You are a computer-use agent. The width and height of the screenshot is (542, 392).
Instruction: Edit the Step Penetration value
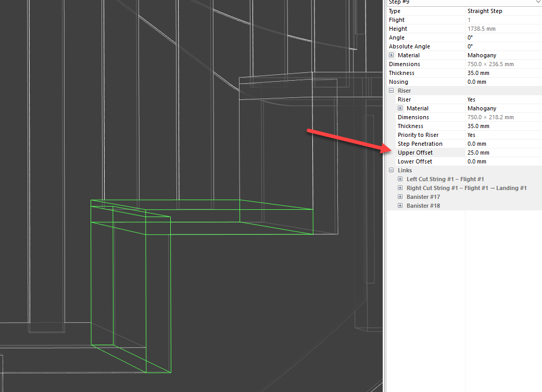click(502, 144)
